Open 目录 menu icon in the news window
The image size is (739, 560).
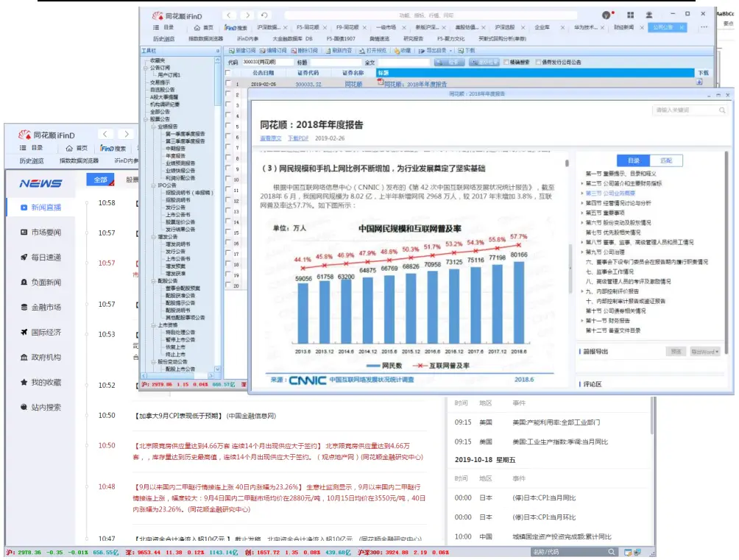(22, 148)
